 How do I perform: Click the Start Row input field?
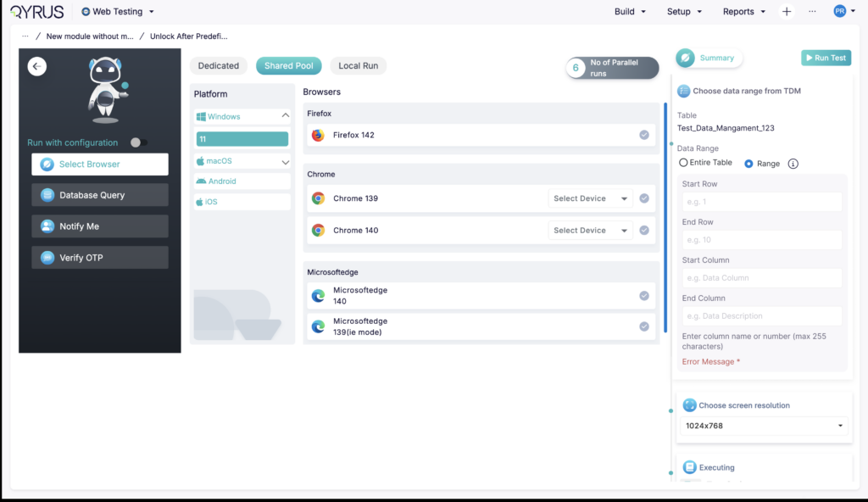[x=761, y=202]
